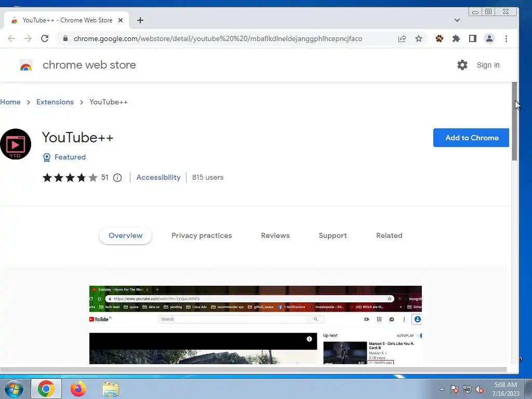This screenshot has height=399, width=532.
Task: Launch Firefox from the taskbar
Action: [78, 389]
